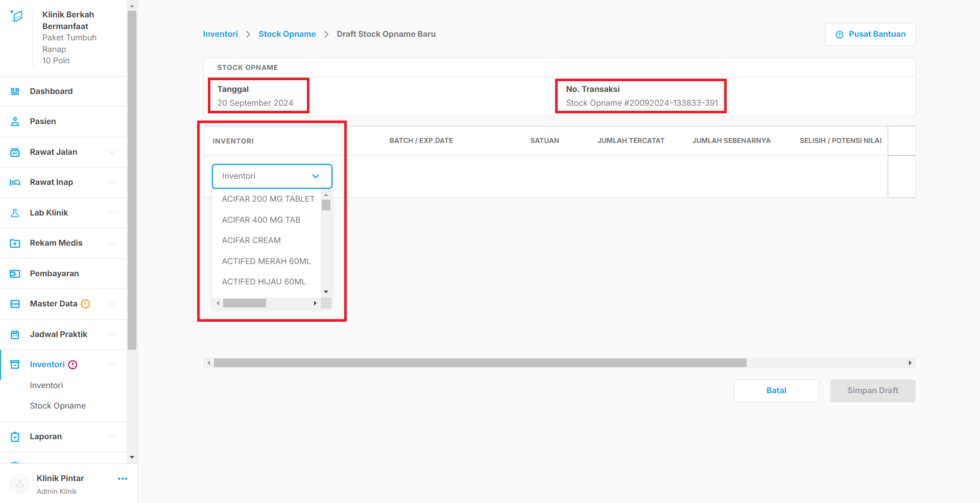Screen dimensions: 980x503
Task: Click the dropdown list vertical scrollbar thumb
Action: point(326,205)
